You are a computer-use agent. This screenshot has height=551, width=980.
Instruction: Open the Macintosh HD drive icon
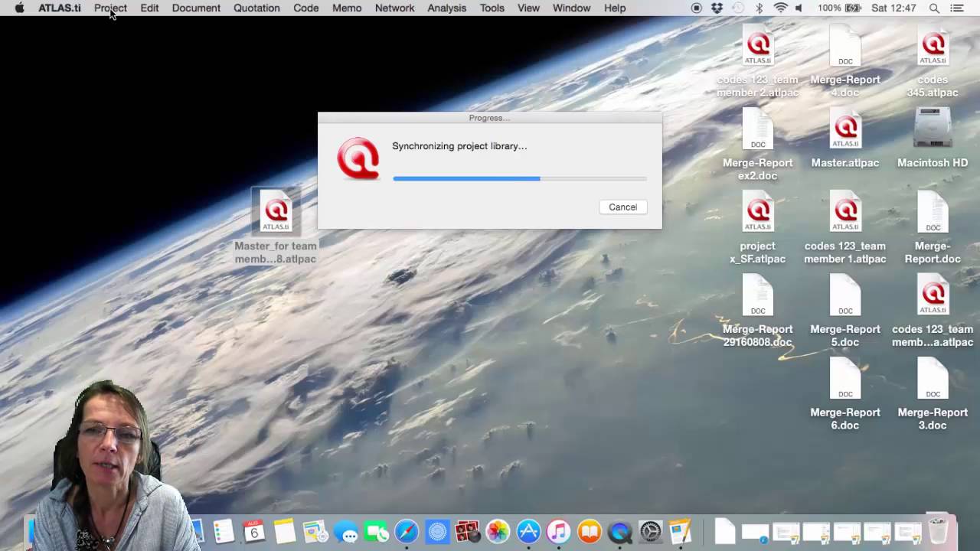click(933, 129)
